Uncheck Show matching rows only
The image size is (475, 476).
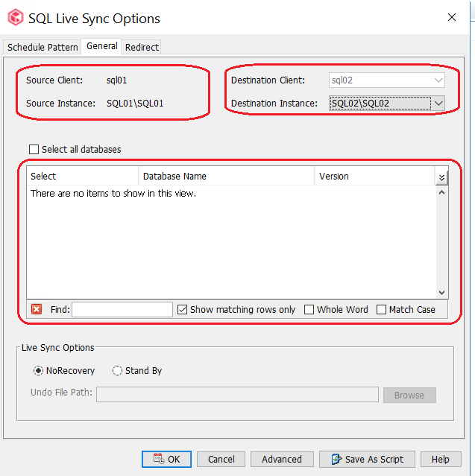182,310
